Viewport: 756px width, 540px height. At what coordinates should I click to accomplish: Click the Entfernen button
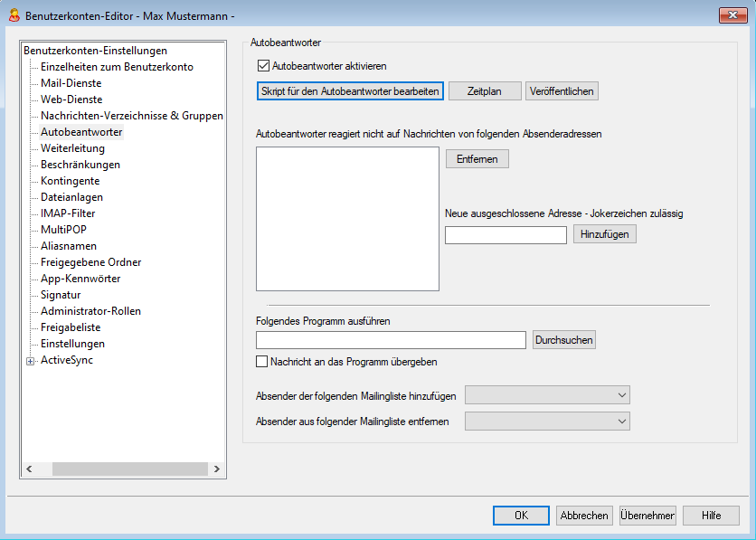[477, 159]
